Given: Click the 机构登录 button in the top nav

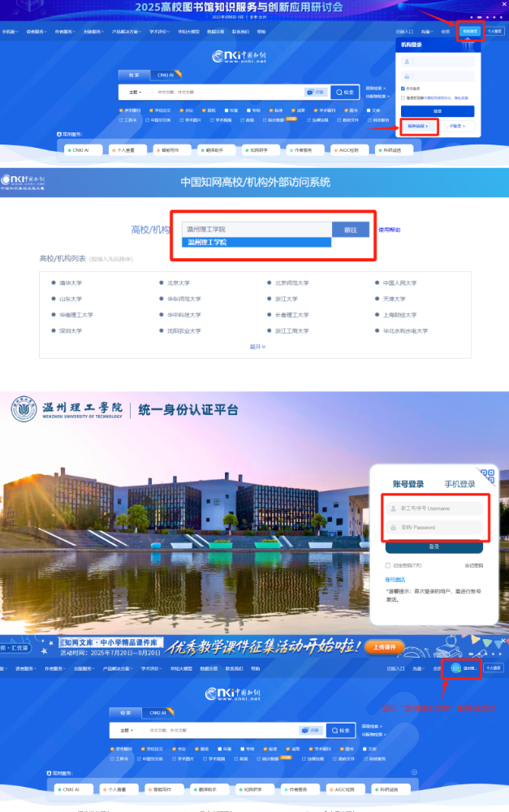Looking at the screenshot, I should click(470, 31).
